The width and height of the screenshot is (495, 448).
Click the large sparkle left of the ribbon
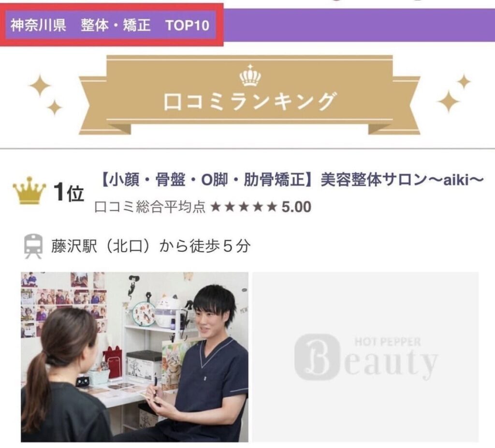[40, 85]
